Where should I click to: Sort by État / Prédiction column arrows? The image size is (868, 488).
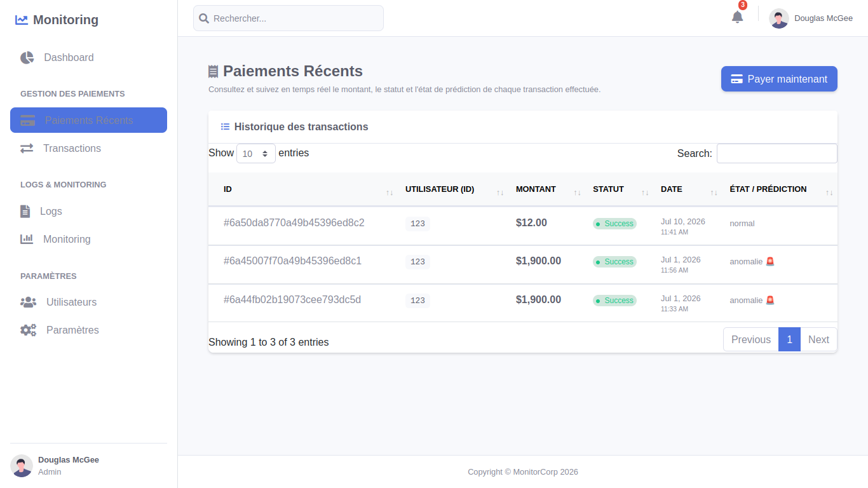point(829,193)
